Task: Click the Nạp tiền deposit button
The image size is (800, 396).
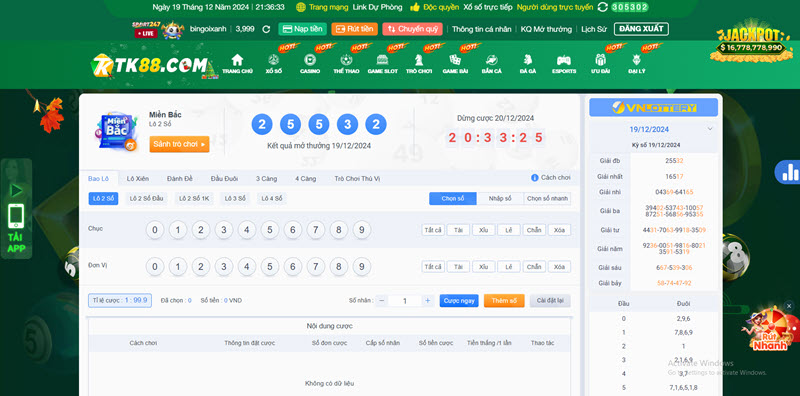Action: [303, 29]
